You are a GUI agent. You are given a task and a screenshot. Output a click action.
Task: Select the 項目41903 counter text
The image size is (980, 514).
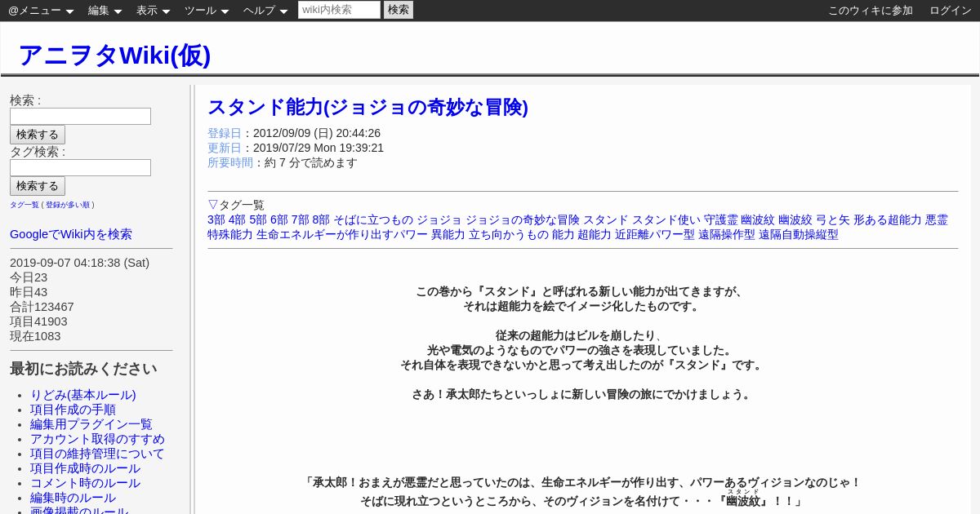(38, 321)
